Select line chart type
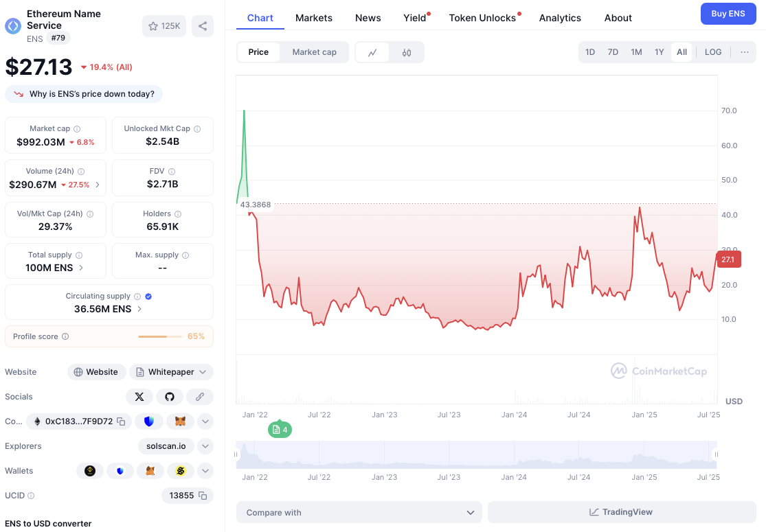 [x=372, y=52]
